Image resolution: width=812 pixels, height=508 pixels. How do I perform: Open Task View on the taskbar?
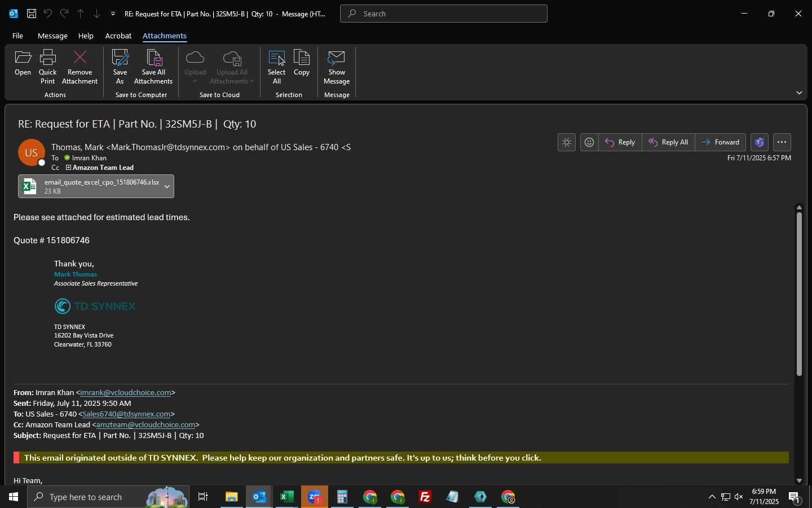point(203,497)
